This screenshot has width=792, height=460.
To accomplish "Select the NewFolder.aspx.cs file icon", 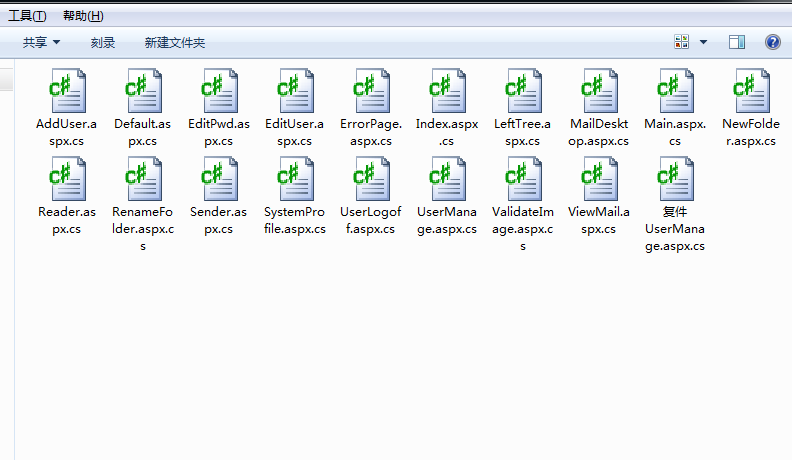I will (x=752, y=91).
